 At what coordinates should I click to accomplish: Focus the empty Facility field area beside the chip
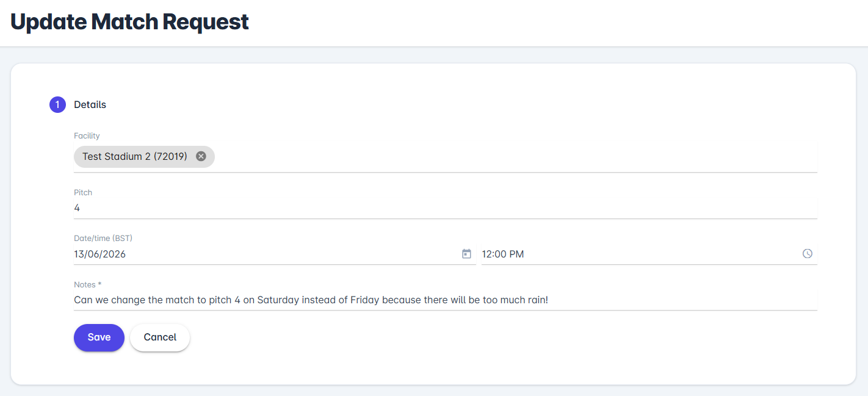tap(516, 156)
